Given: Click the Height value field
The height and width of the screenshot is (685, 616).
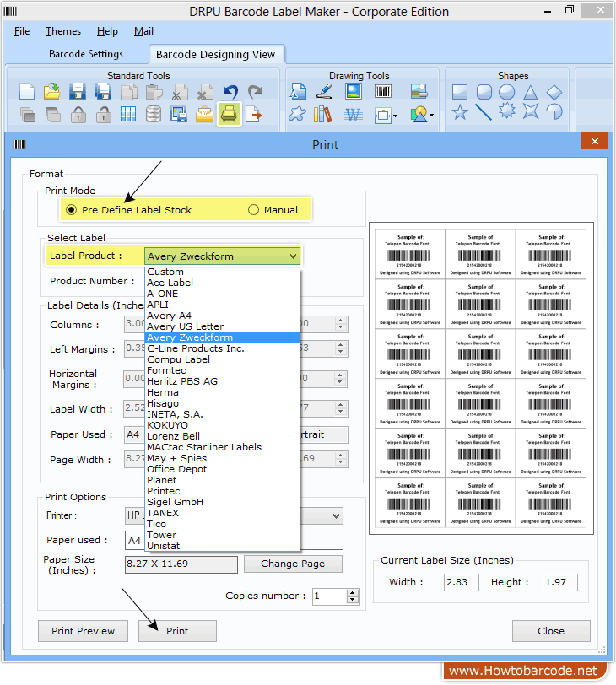Looking at the screenshot, I should (x=560, y=582).
